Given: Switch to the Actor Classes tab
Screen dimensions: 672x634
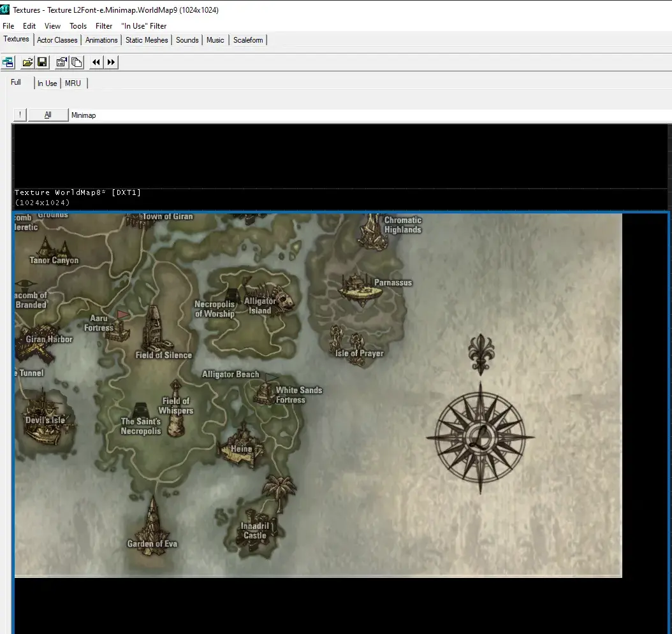Looking at the screenshot, I should (x=57, y=40).
